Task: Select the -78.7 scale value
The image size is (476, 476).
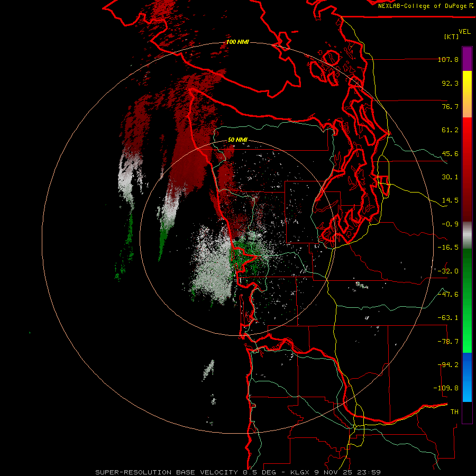Action: (x=448, y=342)
